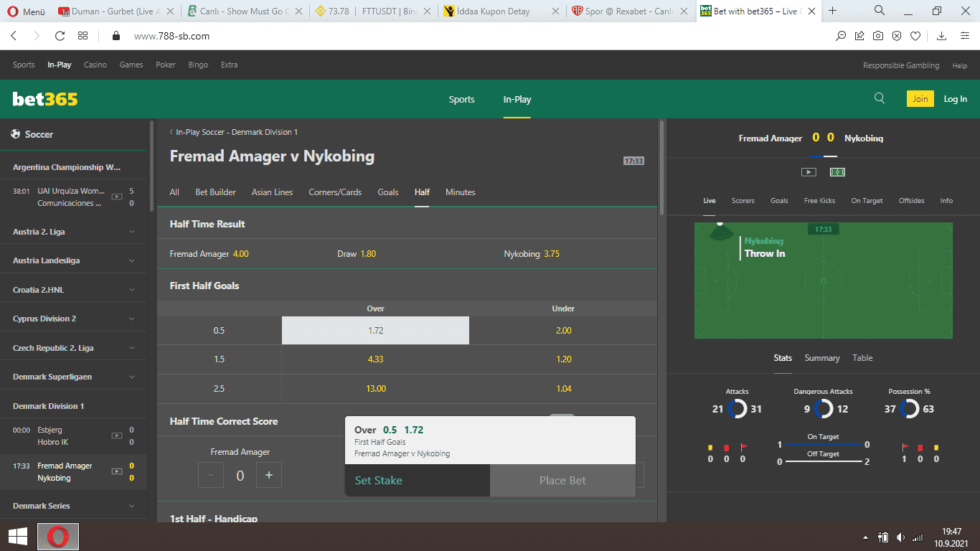Click stream icon next to UAI Urquiza match
This screenshot has height=551, width=980.
116,195
